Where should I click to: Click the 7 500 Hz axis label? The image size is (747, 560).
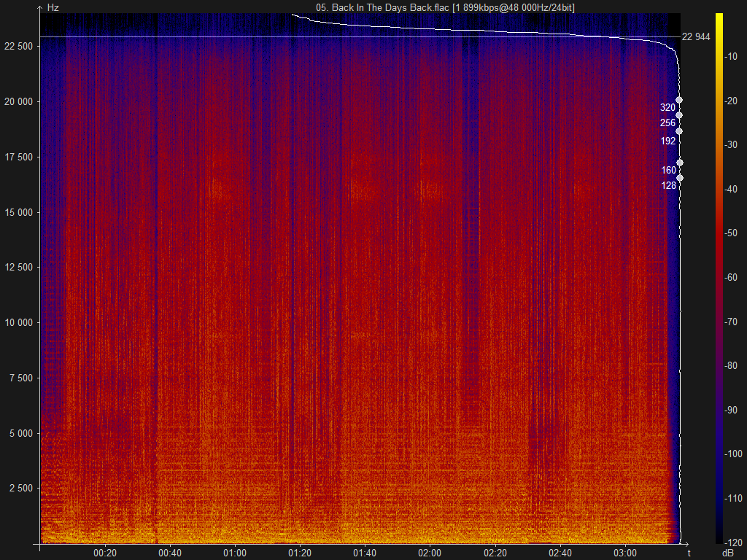(x=21, y=378)
